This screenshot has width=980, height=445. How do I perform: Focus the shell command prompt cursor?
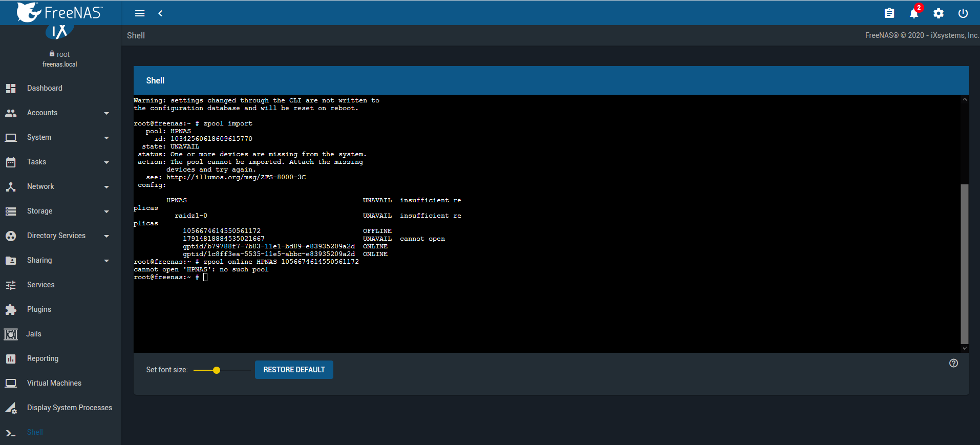205,277
